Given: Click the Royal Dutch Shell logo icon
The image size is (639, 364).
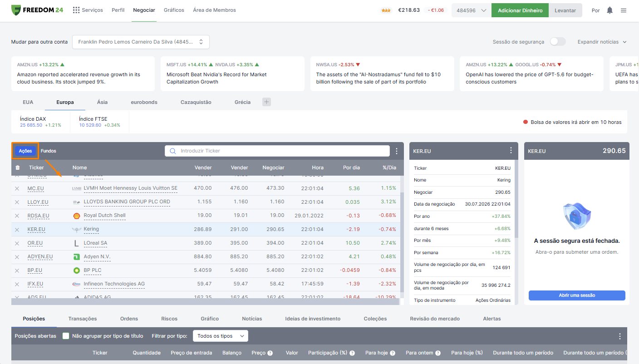Looking at the screenshot, I should point(76,216).
